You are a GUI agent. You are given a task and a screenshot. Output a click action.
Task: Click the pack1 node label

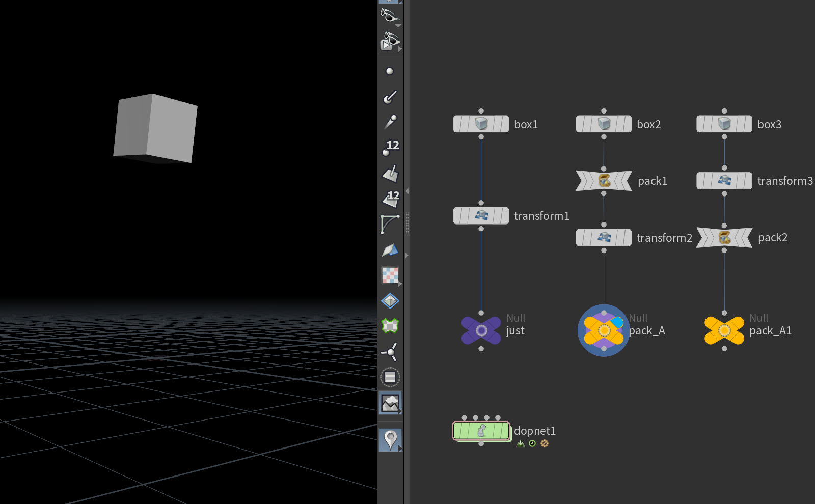tap(653, 181)
